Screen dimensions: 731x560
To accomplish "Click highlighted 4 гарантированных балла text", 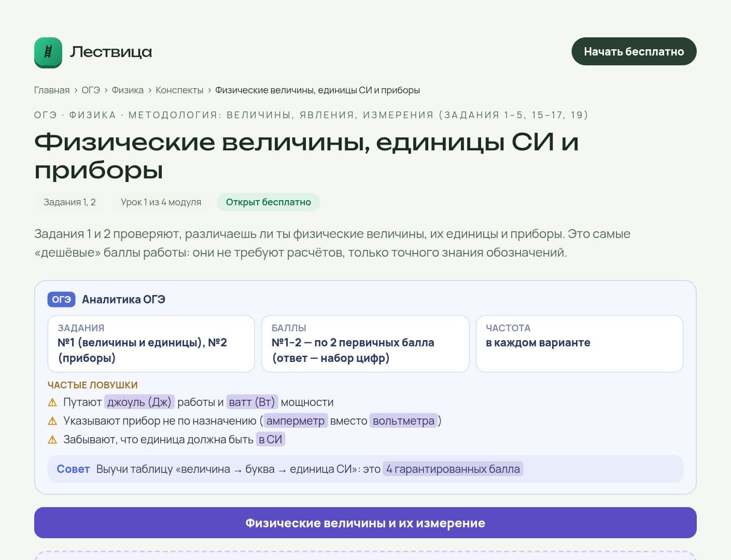I will [x=453, y=469].
